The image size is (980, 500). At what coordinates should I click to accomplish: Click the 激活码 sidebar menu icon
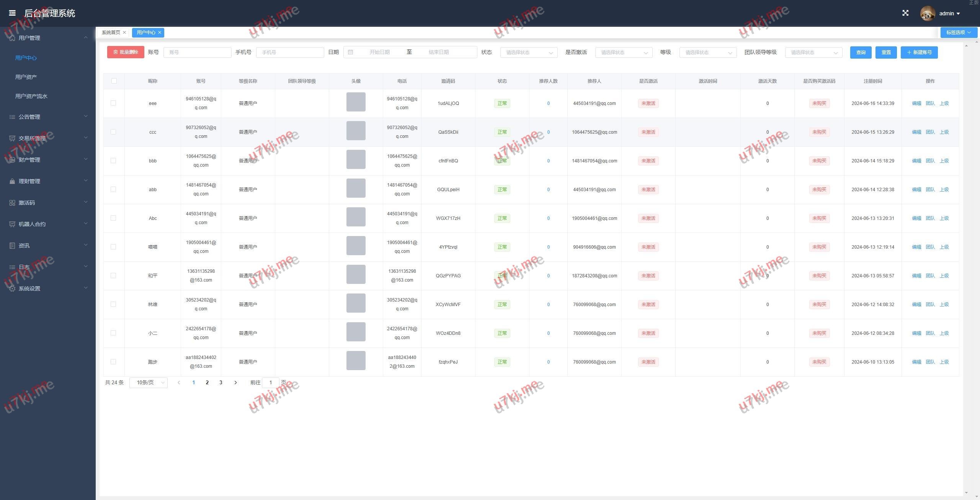pyautogui.click(x=12, y=203)
